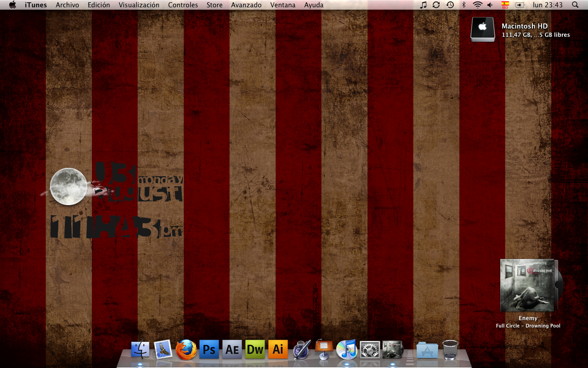Open the Ayuda menu
The image size is (588, 368).
click(x=314, y=5)
